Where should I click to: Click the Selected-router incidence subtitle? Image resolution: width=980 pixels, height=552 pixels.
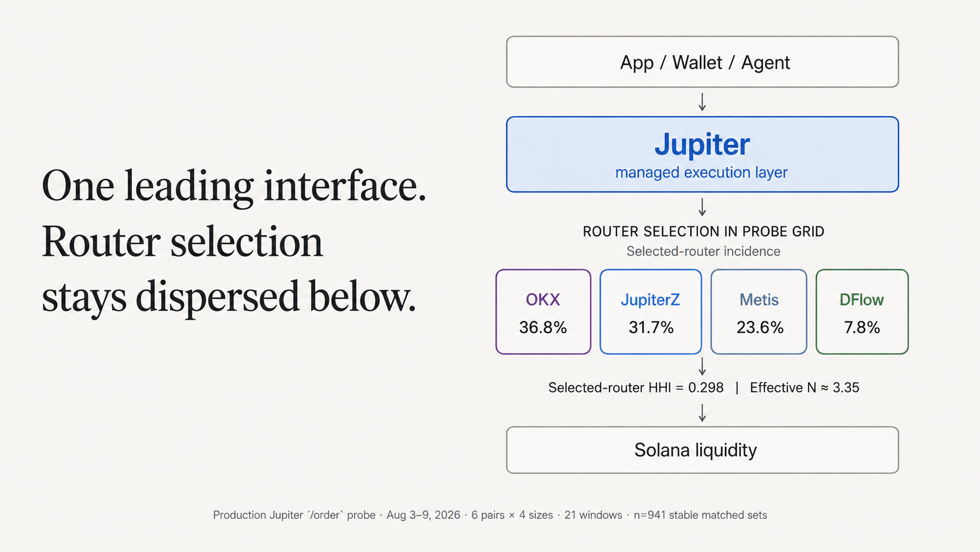coord(703,252)
